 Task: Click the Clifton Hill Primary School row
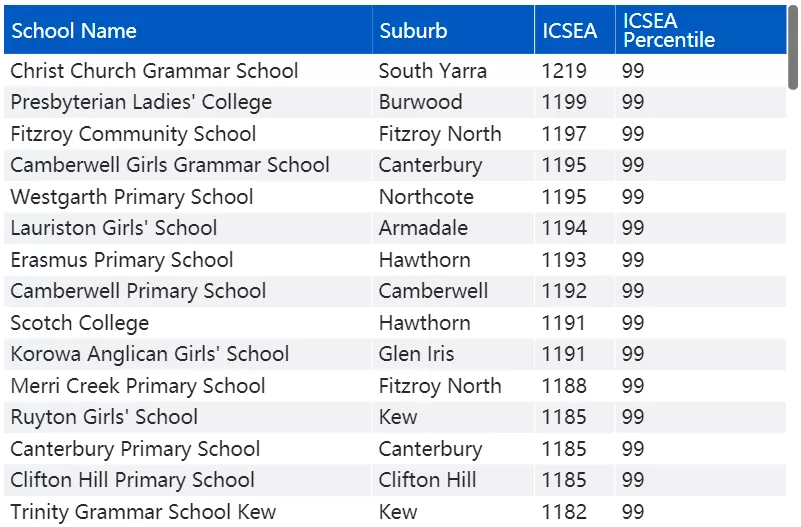(x=395, y=480)
